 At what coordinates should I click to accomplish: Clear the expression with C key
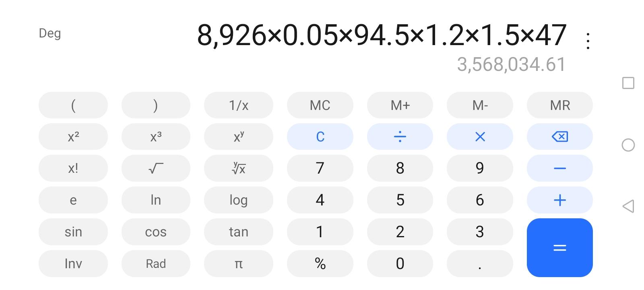point(320,137)
